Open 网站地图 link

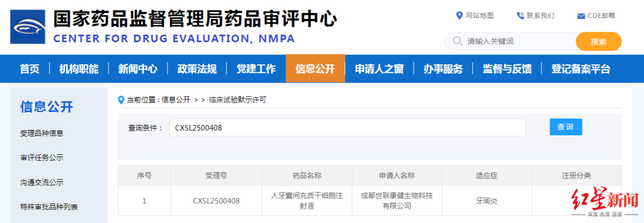(x=479, y=16)
